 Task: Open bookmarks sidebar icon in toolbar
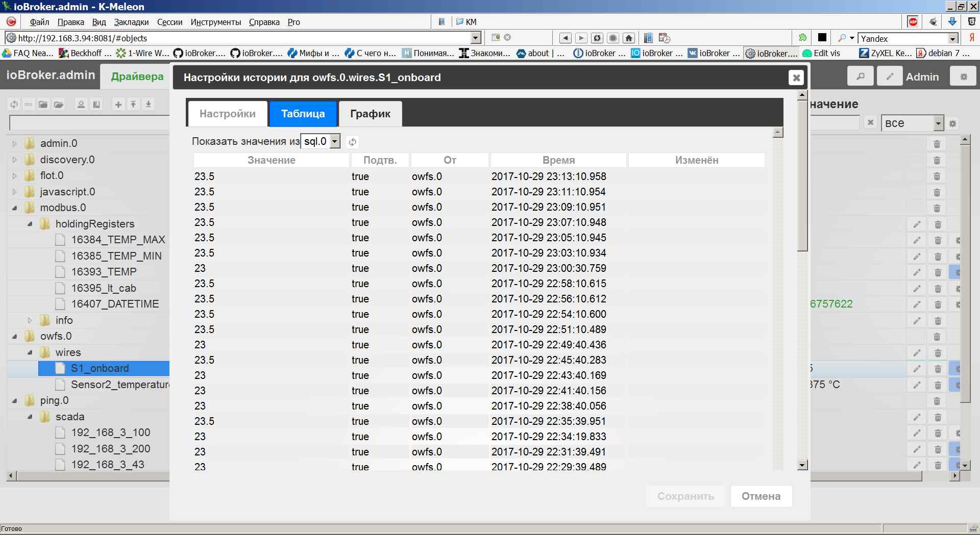[x=648, y=38]
